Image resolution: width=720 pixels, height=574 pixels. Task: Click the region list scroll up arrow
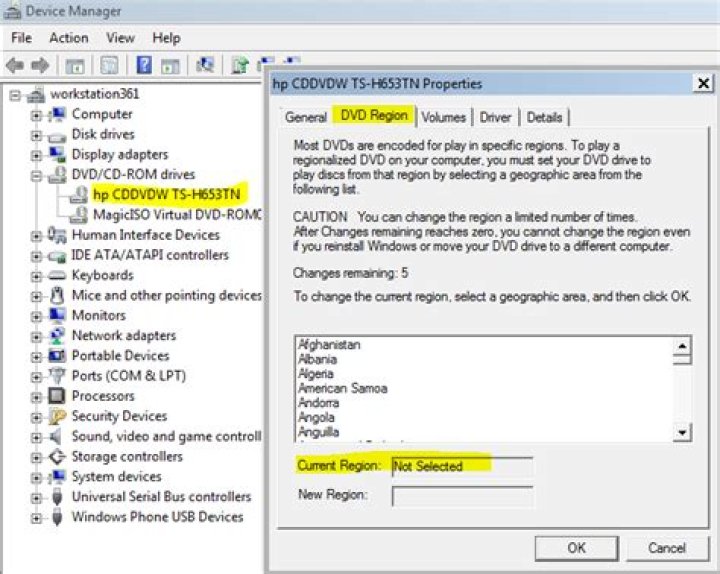click(682, 346)
